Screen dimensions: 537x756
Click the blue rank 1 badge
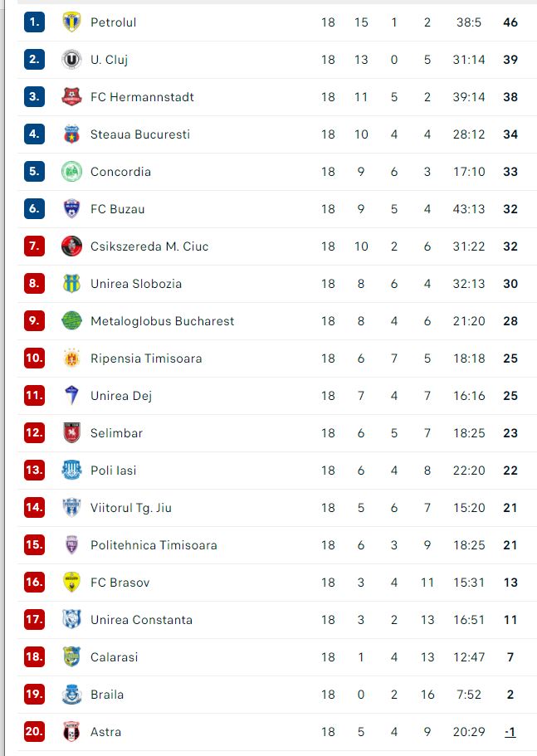[34, 22]
